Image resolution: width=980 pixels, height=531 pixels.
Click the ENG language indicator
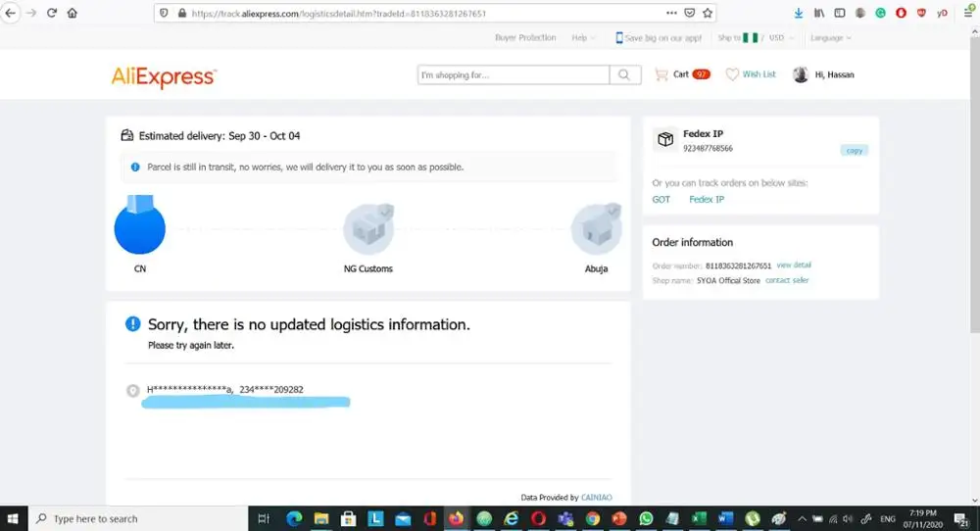887,518
